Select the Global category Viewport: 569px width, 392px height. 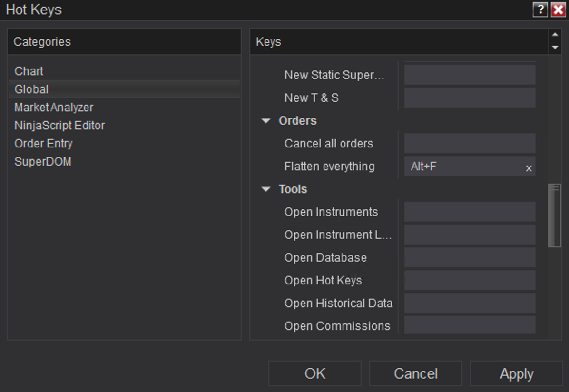click(124, 89)
